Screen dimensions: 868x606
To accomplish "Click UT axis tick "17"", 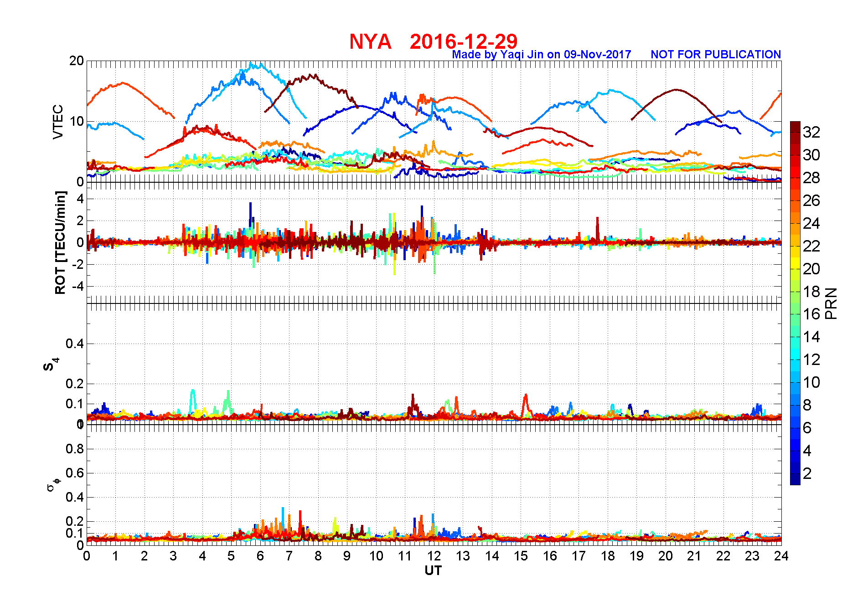I will [x=579, y=556].
